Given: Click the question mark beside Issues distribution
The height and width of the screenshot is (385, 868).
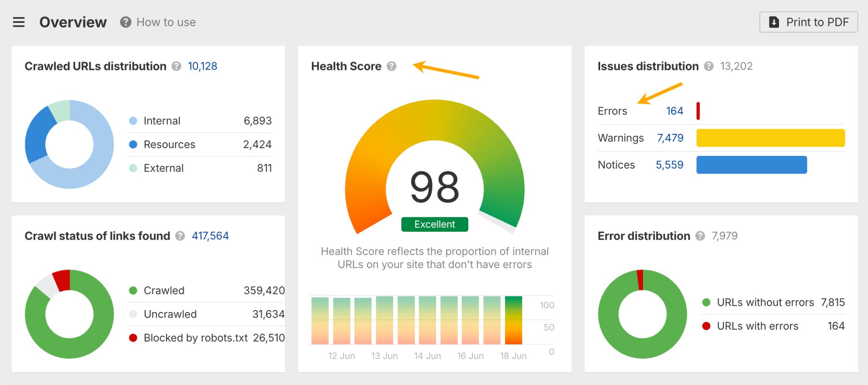Looking at the screenshot, I should point(708,66).
